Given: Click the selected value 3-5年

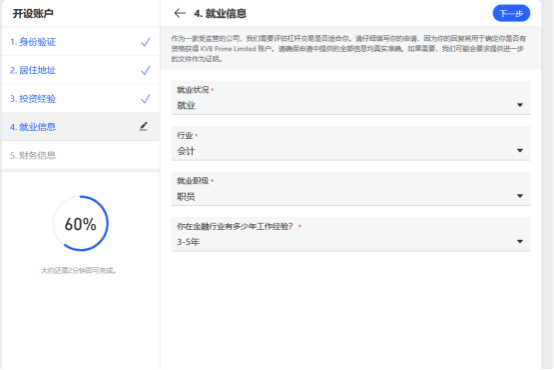Looking at the screenshot, I should [x=188, y=242].
